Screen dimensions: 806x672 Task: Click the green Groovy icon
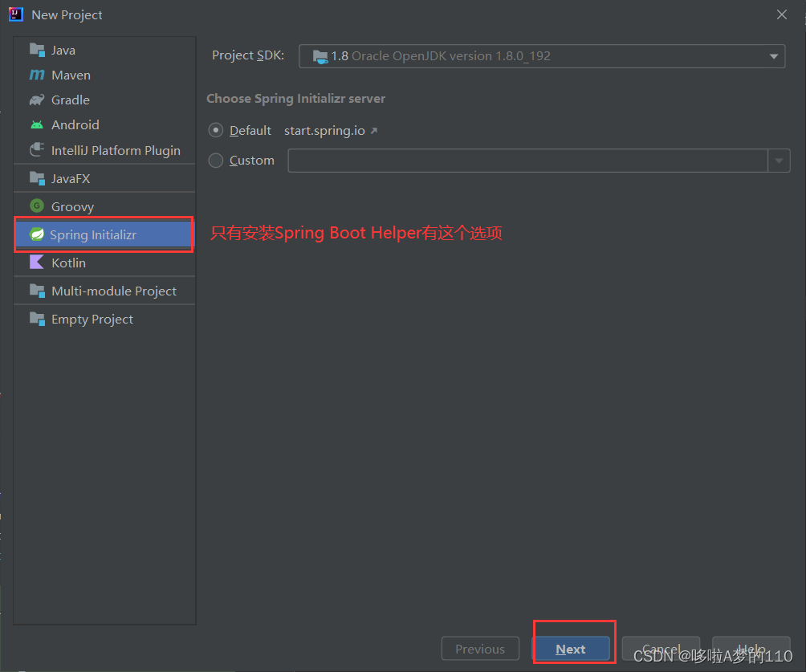tap(37, 206)
